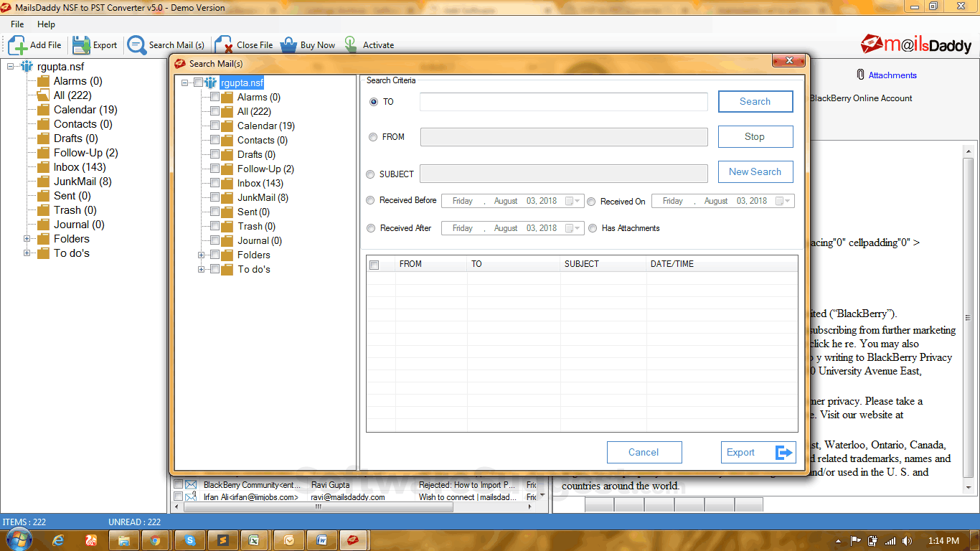Open the Received Before date dropdown
This screenshot has width=980, height=551.
[573, 201]
